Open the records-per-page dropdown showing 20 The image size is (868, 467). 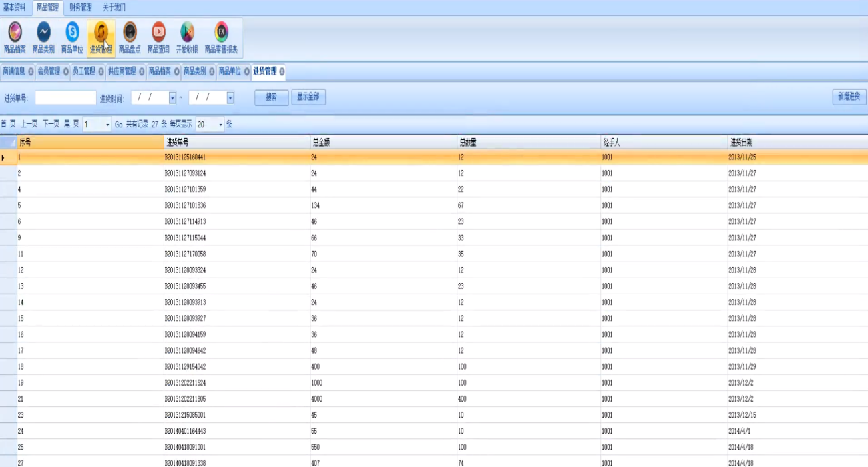pyautogui.click(x=220, y=125)
